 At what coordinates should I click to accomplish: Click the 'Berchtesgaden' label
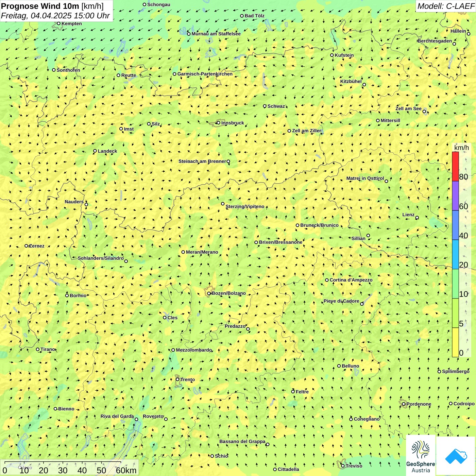coord(435,41)
